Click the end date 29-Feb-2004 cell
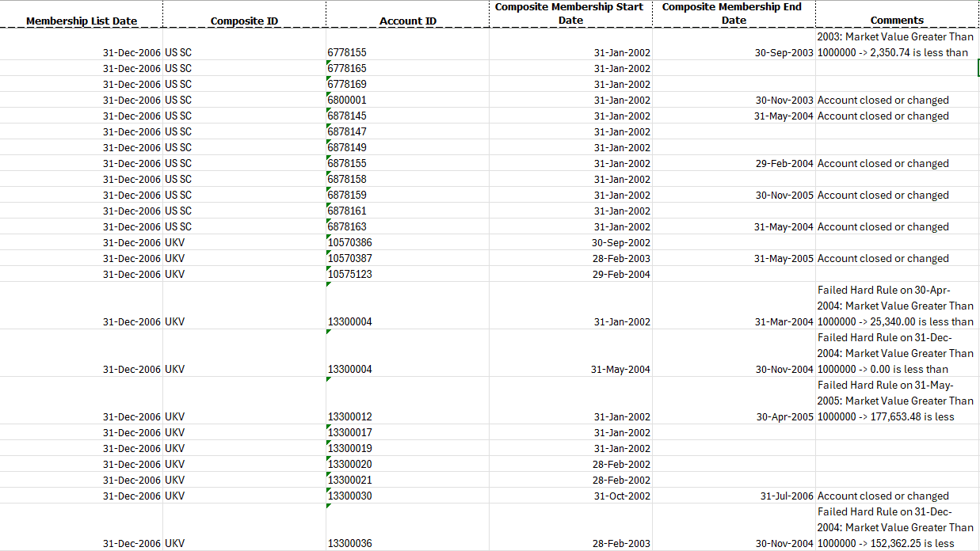Image resolution: width=980 pixels, height=551 pixels. coord(784,164)
